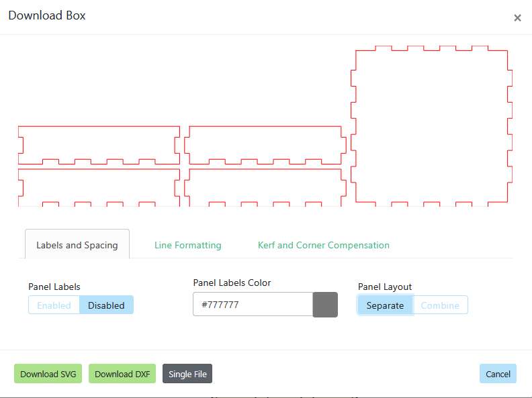
Task: Enable panel labels
Action: [54, 305]
